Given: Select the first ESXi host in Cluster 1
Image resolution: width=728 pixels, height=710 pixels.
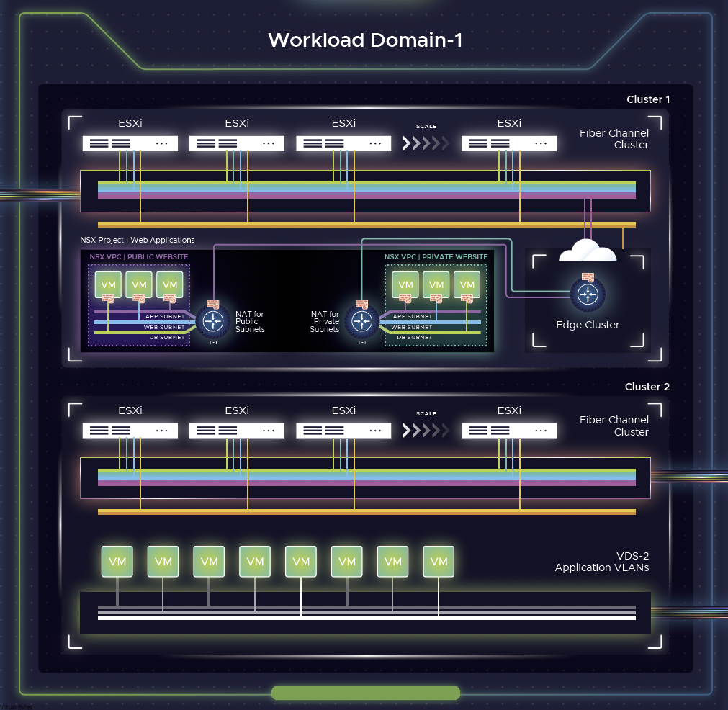Looking at the screenshot, I should click(130, 143).
